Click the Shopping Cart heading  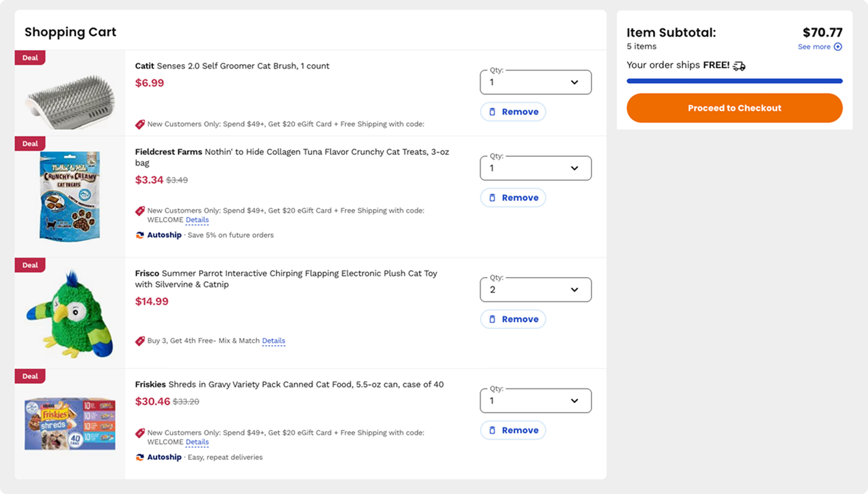[70, 32]
